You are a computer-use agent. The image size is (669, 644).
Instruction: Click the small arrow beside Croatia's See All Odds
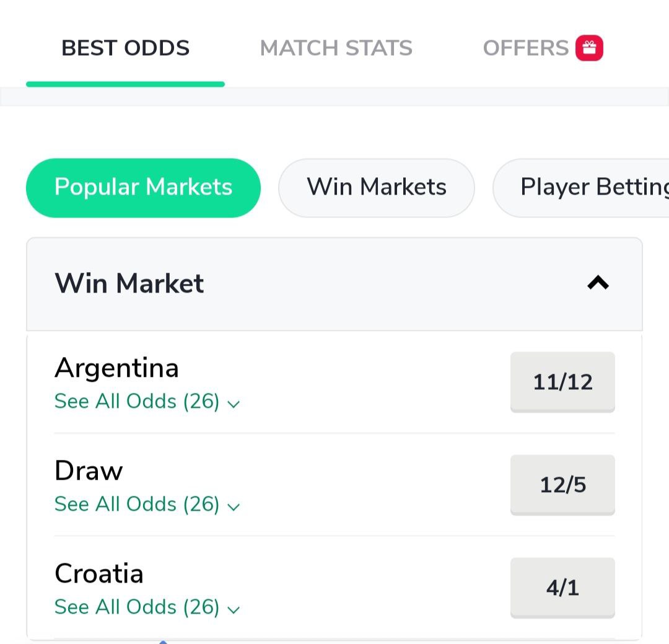(234, 610)
